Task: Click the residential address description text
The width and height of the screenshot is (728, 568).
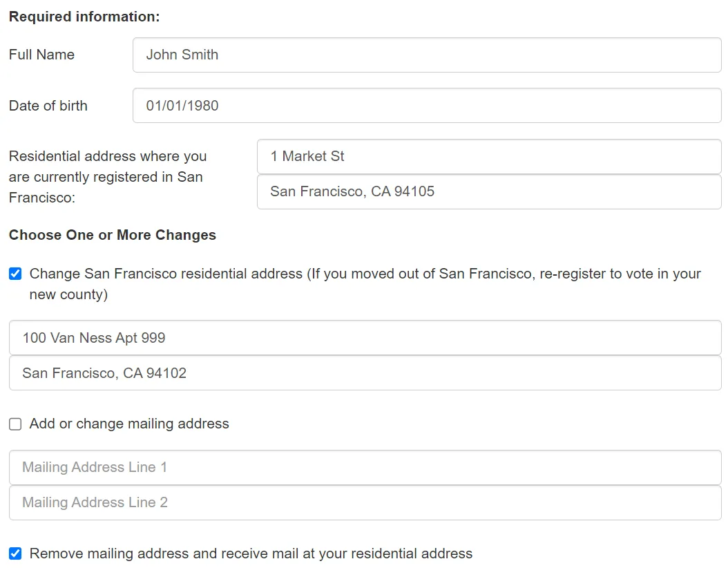Action: [x=108, y=177]
